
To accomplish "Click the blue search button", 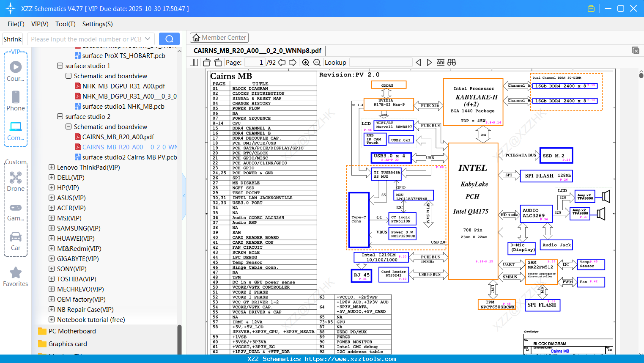I will pos(169,39).
